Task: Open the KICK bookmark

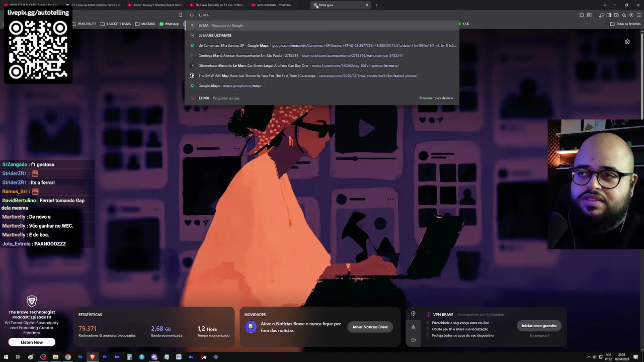Action: point(463,24)
